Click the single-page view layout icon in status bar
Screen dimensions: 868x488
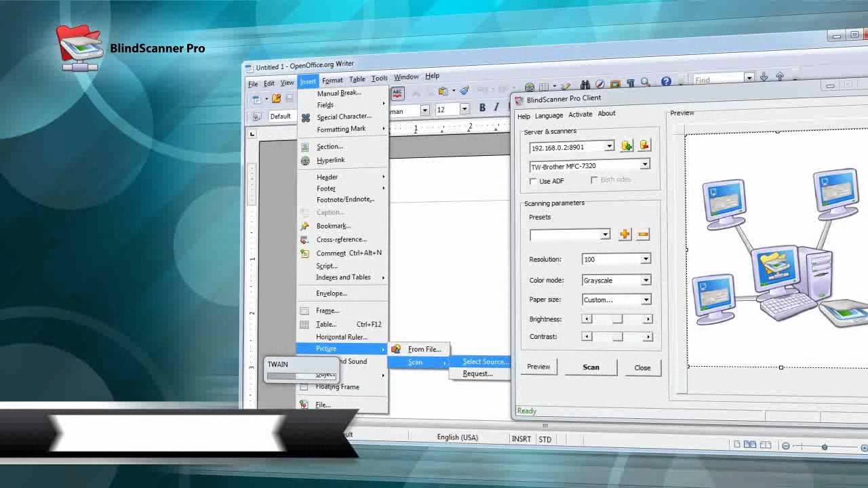tap(737, 445)
